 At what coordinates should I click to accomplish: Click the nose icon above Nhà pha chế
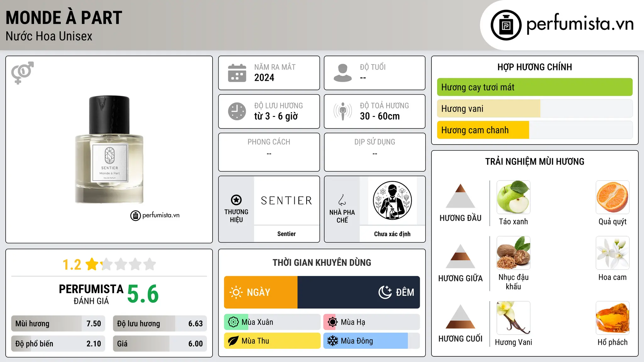[x=342, y=200]
